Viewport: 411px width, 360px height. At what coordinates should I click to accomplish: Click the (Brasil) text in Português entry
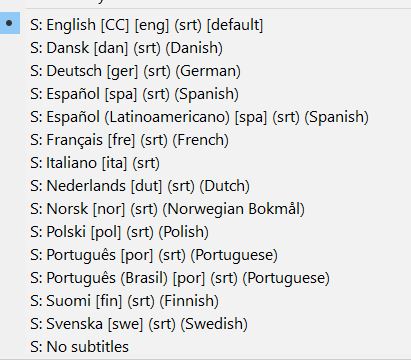click(x=144, y=278)
